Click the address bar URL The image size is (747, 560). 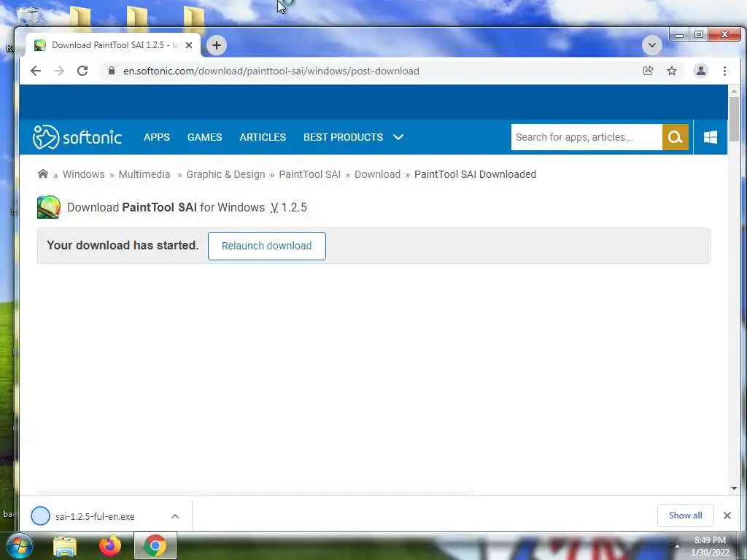(x=271, y=71)
